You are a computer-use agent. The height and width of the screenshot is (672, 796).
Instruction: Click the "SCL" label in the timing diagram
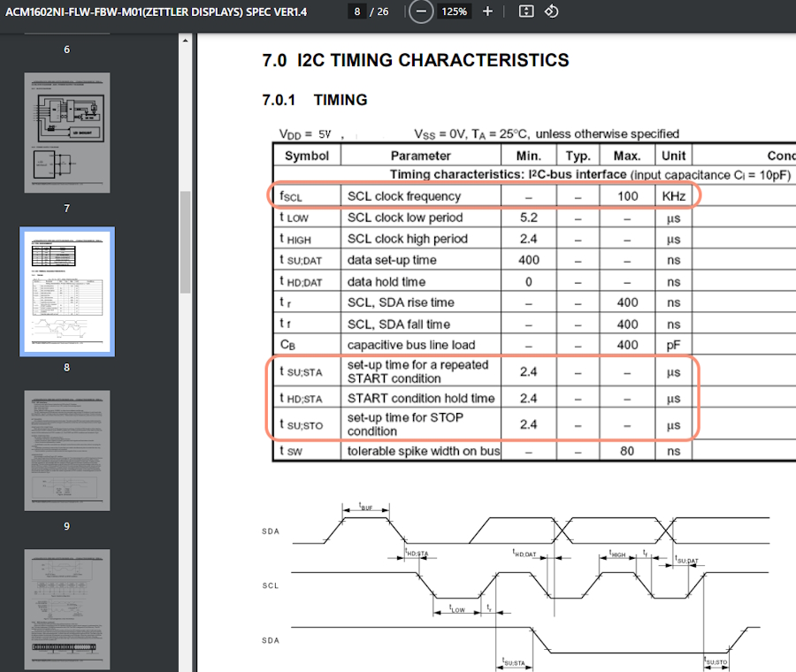coord(270,585)
